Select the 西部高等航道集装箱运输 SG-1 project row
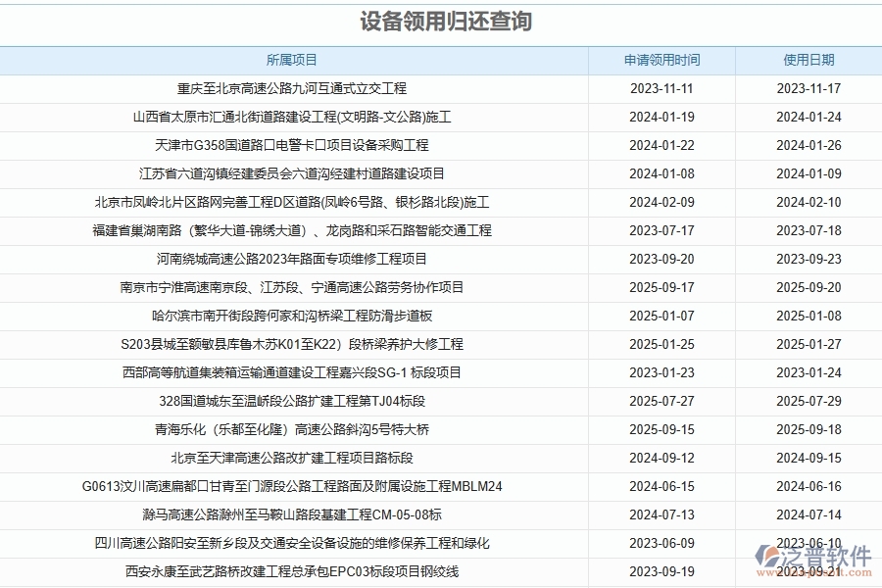Viewport: 882px width, 588px height. [295, 372]
